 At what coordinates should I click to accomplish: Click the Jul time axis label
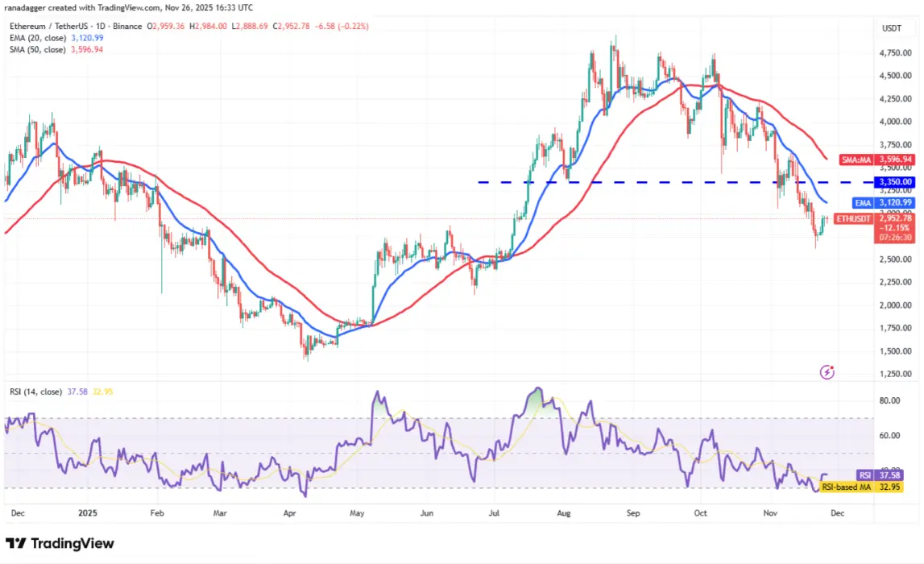click(494, 513)
